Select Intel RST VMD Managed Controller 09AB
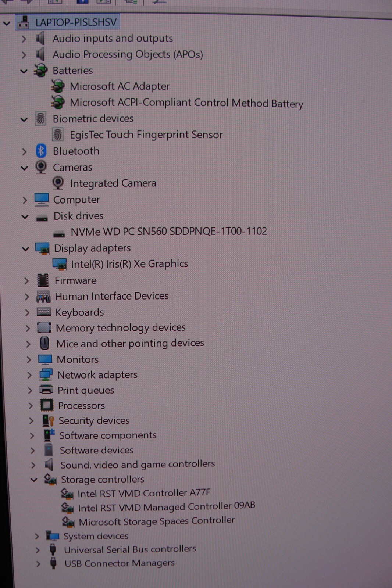The height and width of the screenshot is (588, 392). click(x=167, y=507)
